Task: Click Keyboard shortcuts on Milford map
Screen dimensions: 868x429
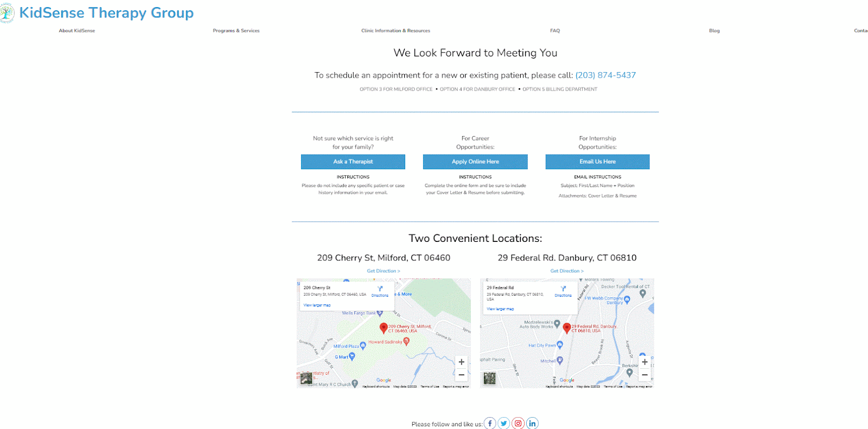Action: 376,387
